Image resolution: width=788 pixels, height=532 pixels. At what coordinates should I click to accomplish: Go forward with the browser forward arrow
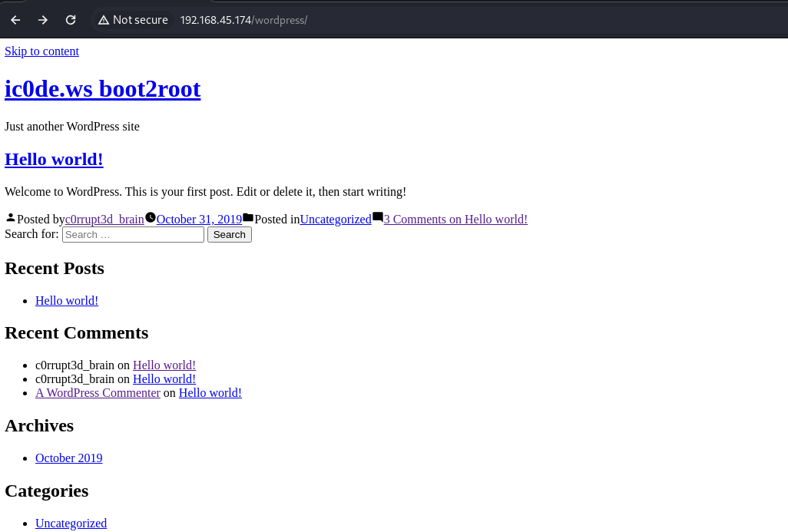tap(43, 20)
